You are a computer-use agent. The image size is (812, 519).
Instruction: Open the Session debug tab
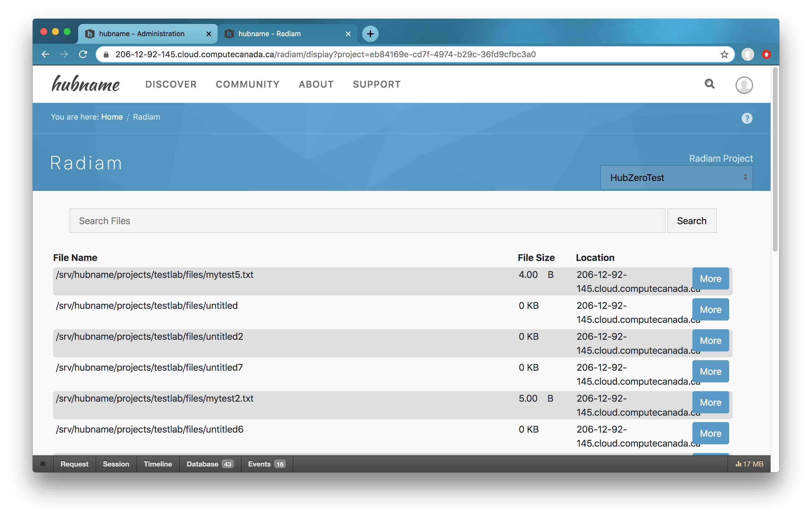(x=116, y=464)
